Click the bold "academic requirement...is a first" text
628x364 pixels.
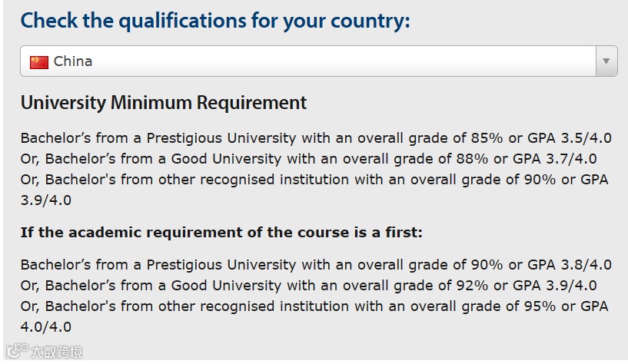point(221,233)
